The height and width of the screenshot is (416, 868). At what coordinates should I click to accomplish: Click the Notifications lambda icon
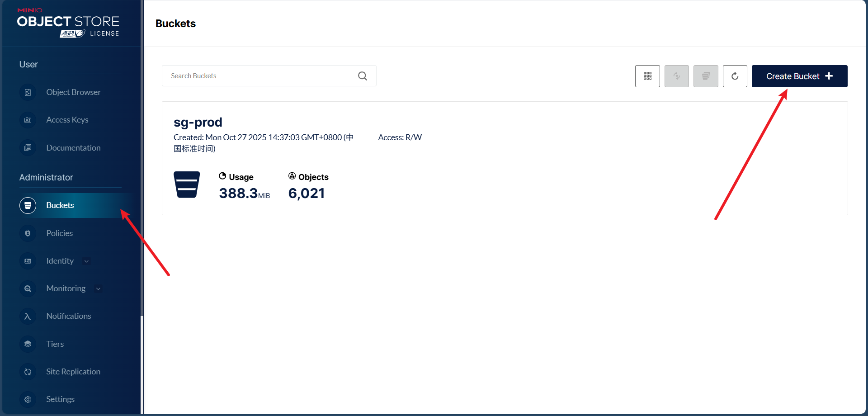[28, 316]
